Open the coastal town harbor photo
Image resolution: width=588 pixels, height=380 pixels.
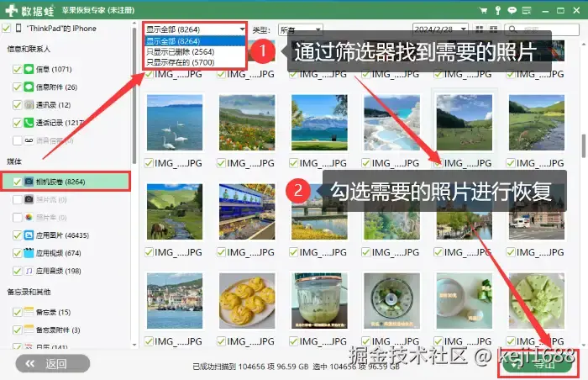[175, 301]
